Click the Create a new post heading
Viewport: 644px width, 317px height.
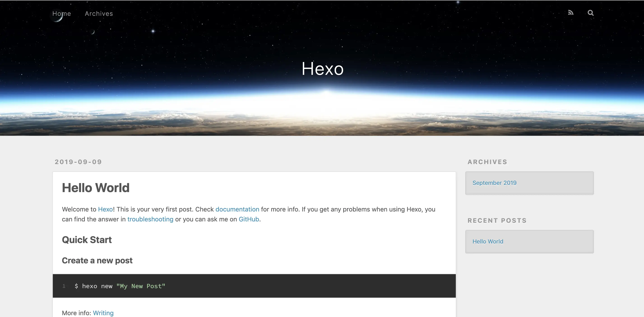coord(97,260)
